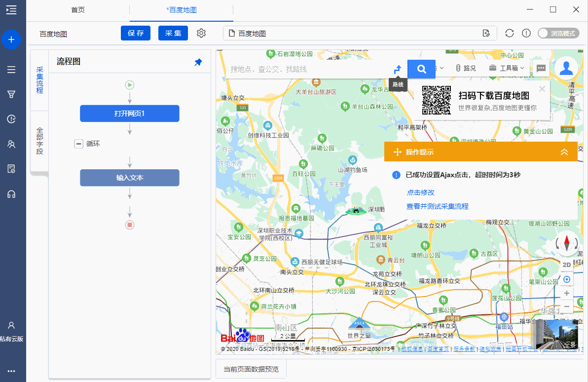This screenshot has height=382, width=588.
Task: Click the 路线 route arrow icon
Action: click(x=398, y=69)
